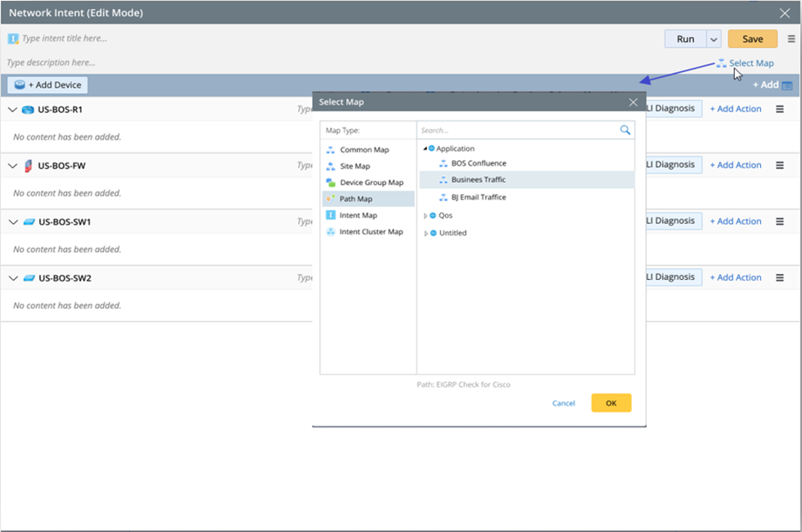
Task: Close the Network Intent window
Action: 784,13
